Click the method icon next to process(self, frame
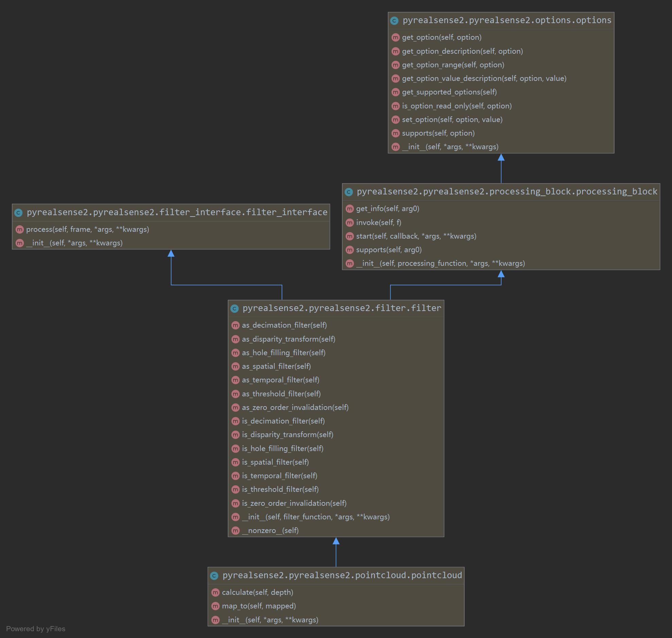Viewport: 672px width, 638px height. click(19, 229)
